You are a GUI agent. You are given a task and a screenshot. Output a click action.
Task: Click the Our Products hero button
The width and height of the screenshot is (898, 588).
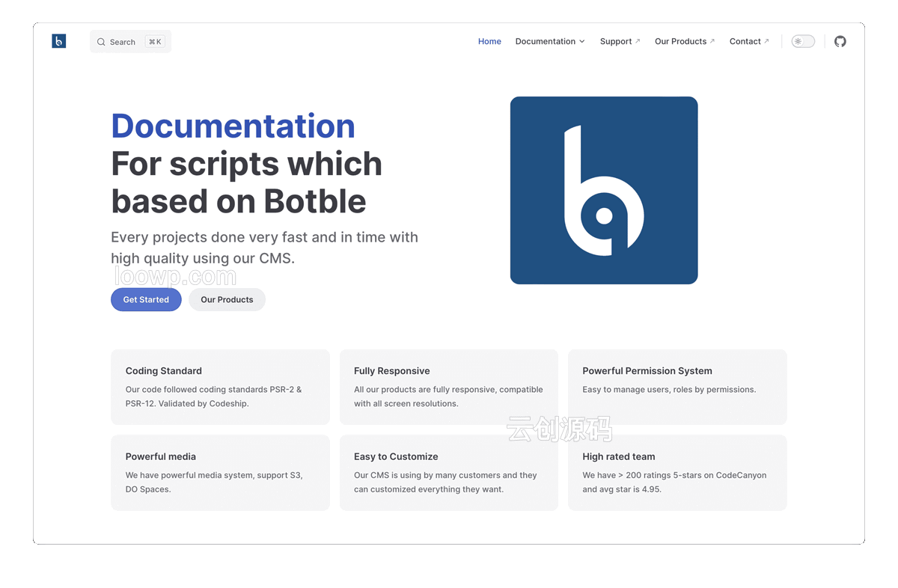[x=227, y=299]
